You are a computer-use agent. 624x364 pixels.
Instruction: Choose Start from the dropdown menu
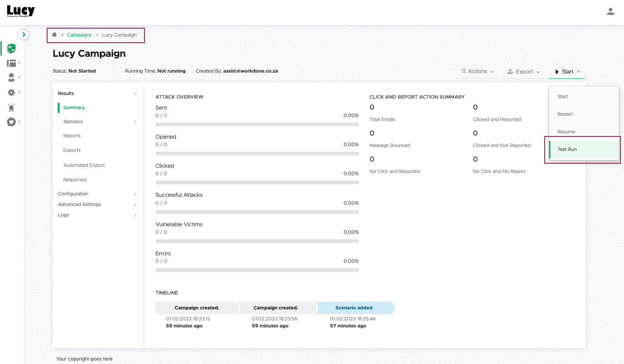coord(584,96)
